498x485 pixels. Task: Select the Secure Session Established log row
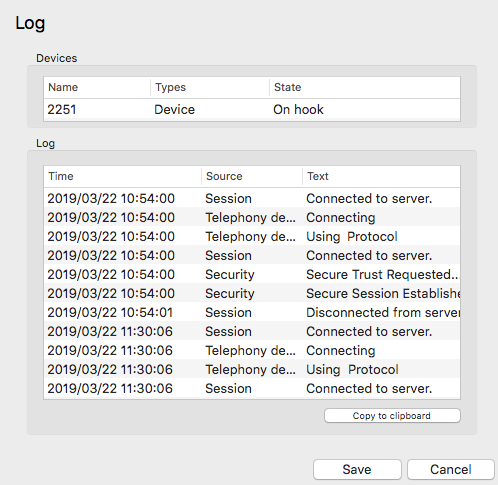(252, 293)
